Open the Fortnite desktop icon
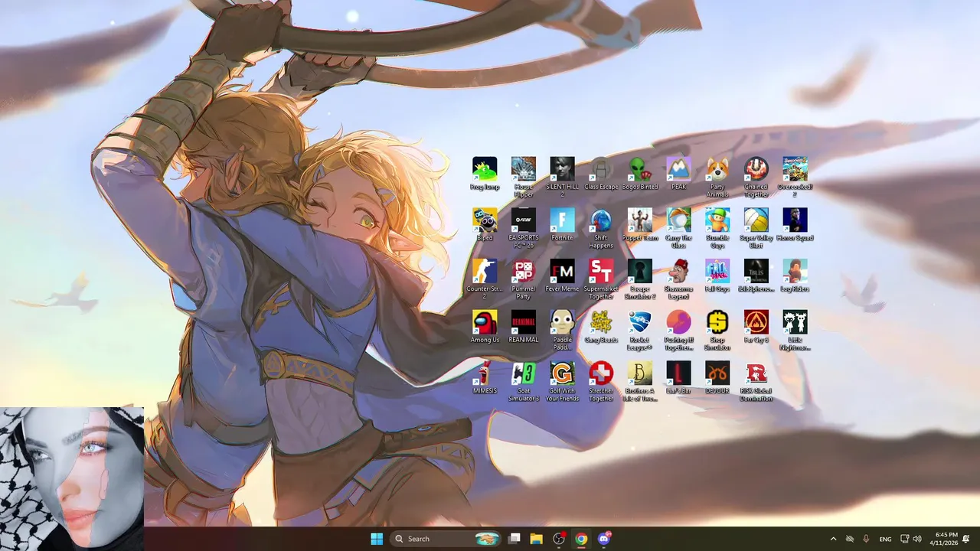The image size is (980, 551). click(562, 225)
